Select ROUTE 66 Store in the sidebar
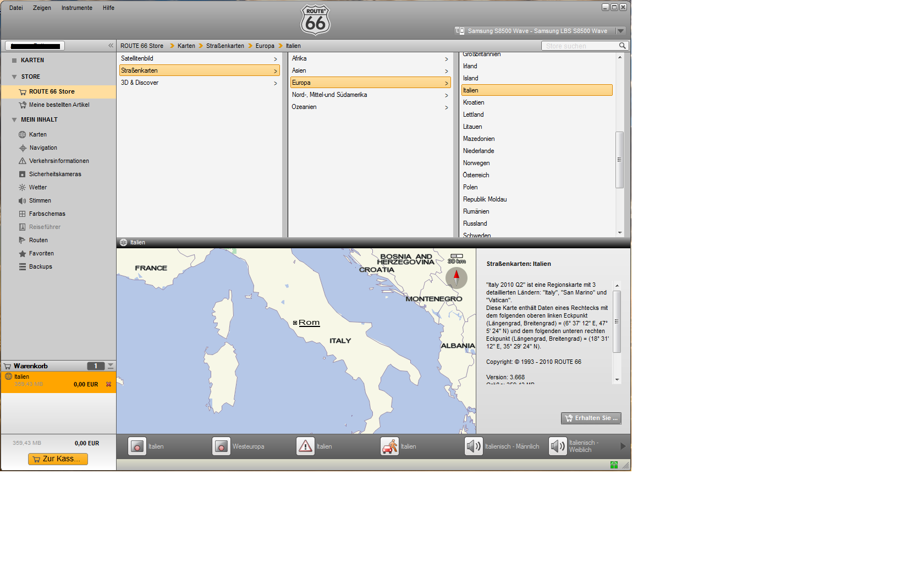The height and width of the screenshot is (578, 924). 58,91
